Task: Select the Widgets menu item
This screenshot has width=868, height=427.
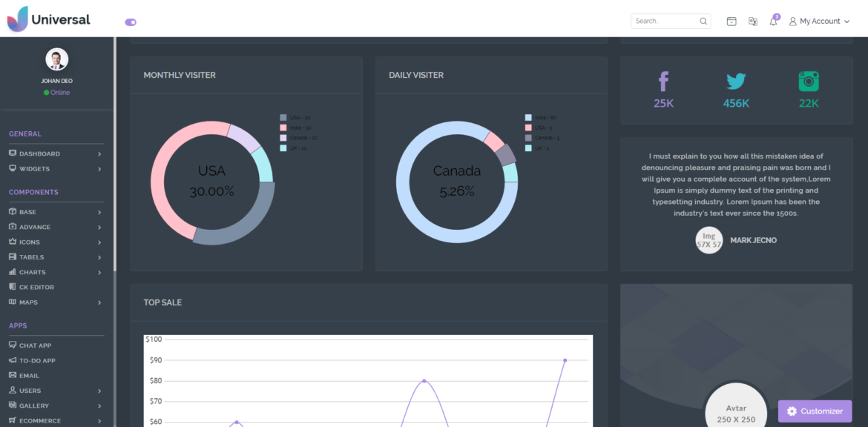Action: (x=35, y=168)
